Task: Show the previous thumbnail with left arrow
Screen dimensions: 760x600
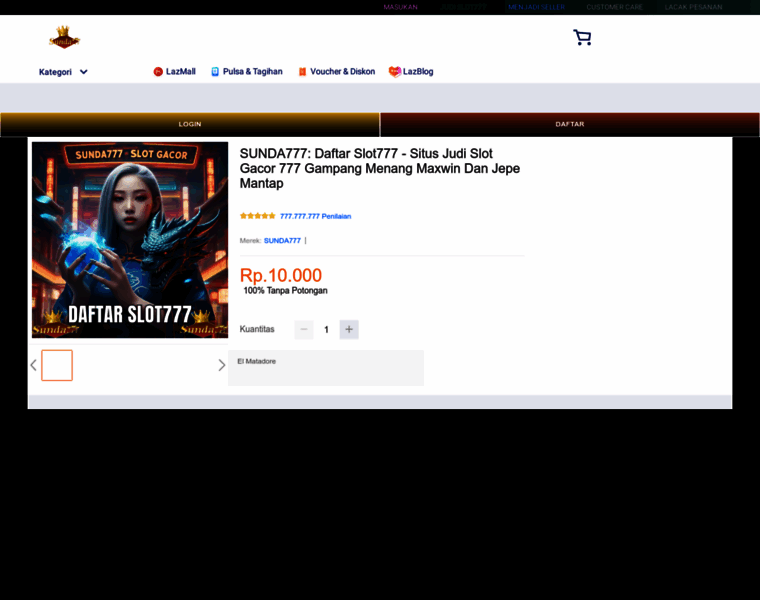Action: point(33,365)
